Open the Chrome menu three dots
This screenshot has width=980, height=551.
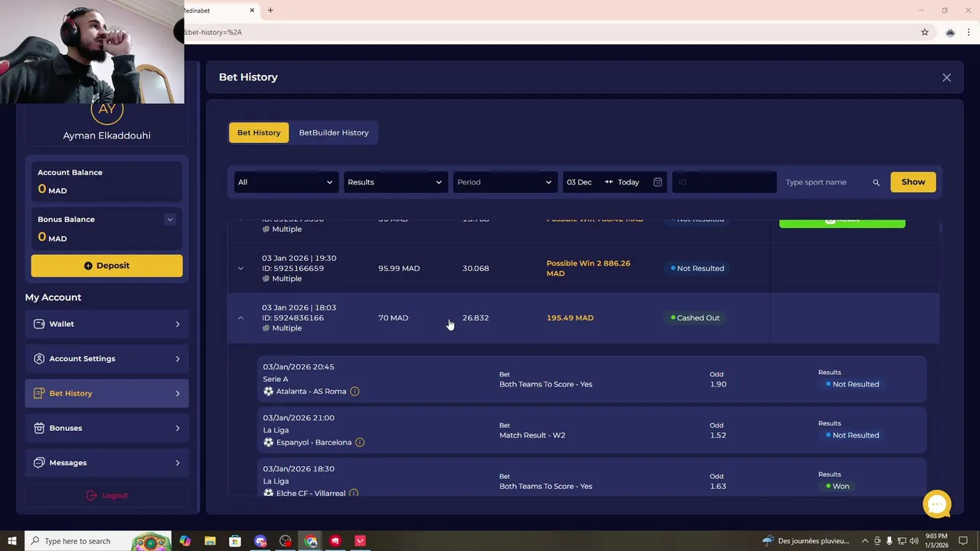coord(969,32)
